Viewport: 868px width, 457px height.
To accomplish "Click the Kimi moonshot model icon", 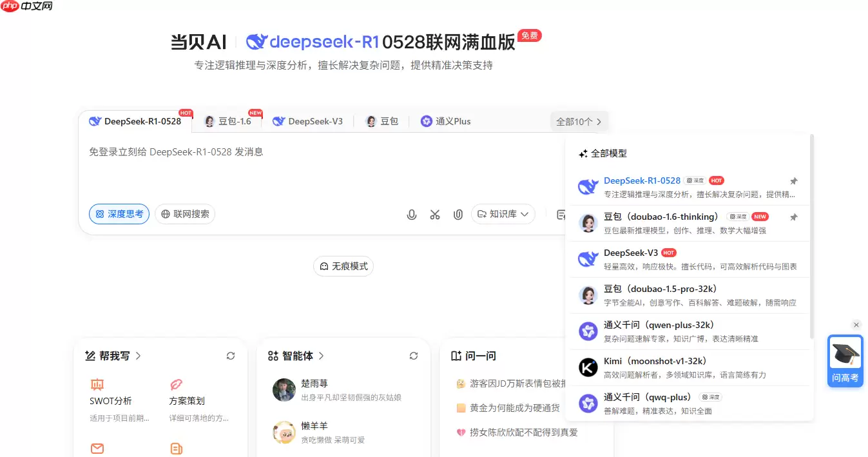I will (587, 367).
